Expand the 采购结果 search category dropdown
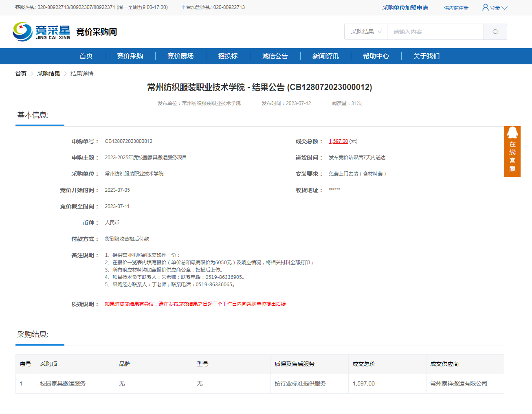 pos(366,32)
